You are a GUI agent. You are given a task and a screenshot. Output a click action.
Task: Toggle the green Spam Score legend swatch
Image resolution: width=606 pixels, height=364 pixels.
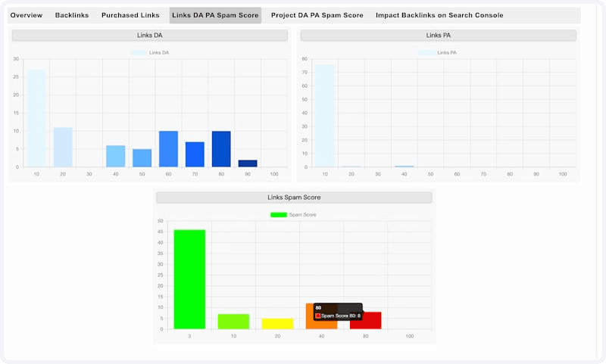point(279,215)
